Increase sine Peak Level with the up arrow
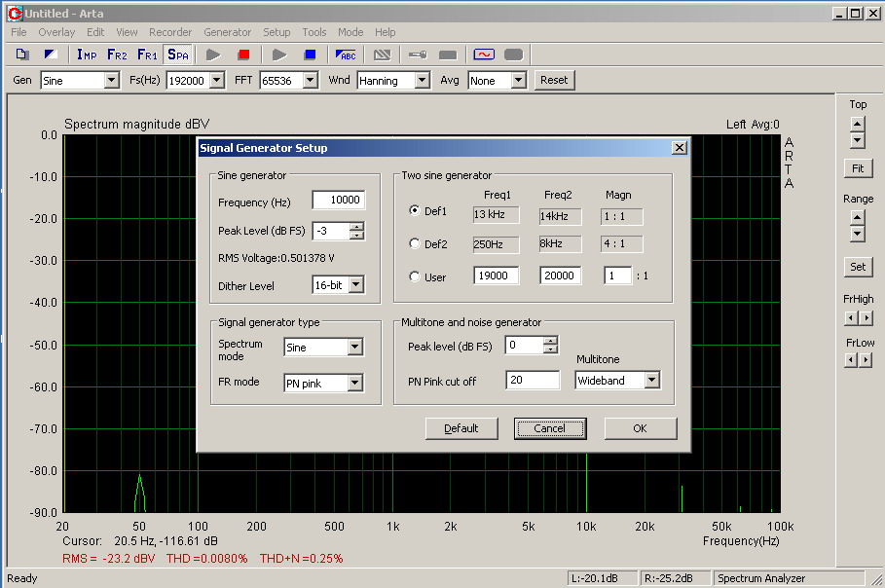The width and height of the screenshot is (885, 588). (357, 227)
